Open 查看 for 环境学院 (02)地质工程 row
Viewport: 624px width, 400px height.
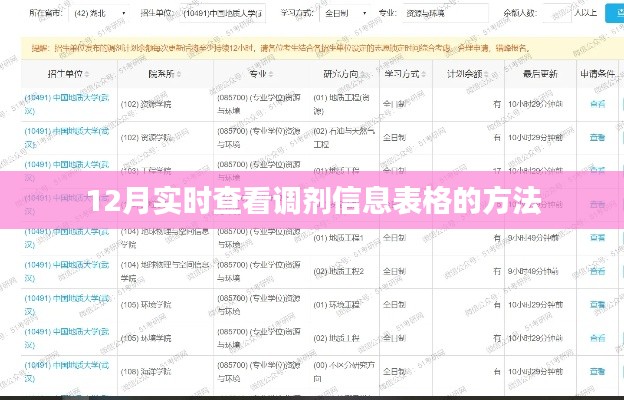point(597,338)
